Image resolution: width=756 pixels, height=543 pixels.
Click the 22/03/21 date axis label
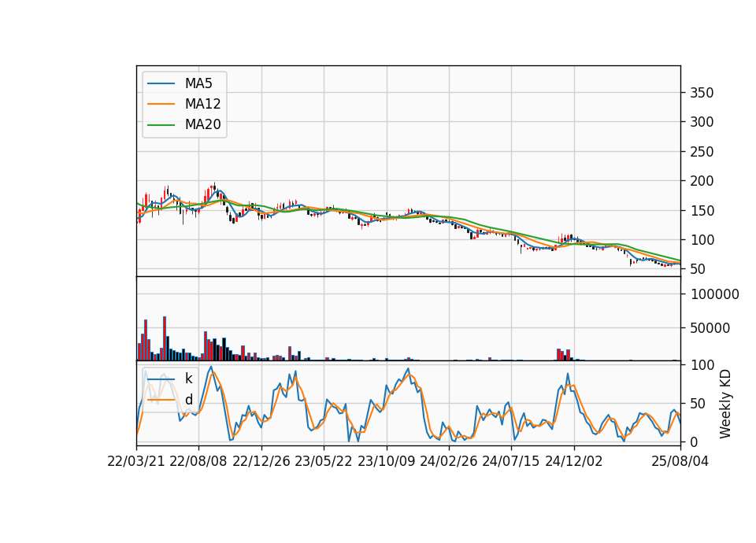[136, 461]
